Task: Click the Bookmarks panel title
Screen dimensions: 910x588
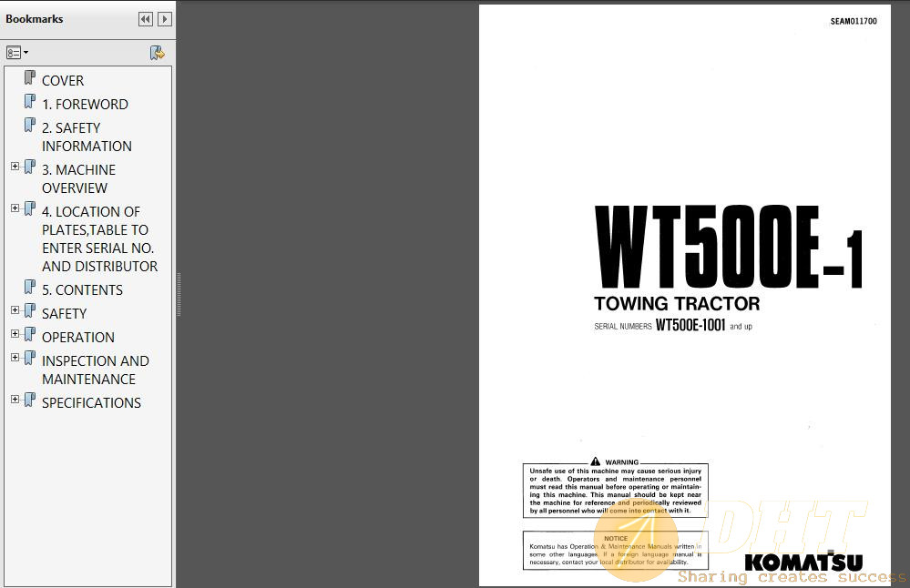Action: [x=35, y=19]
